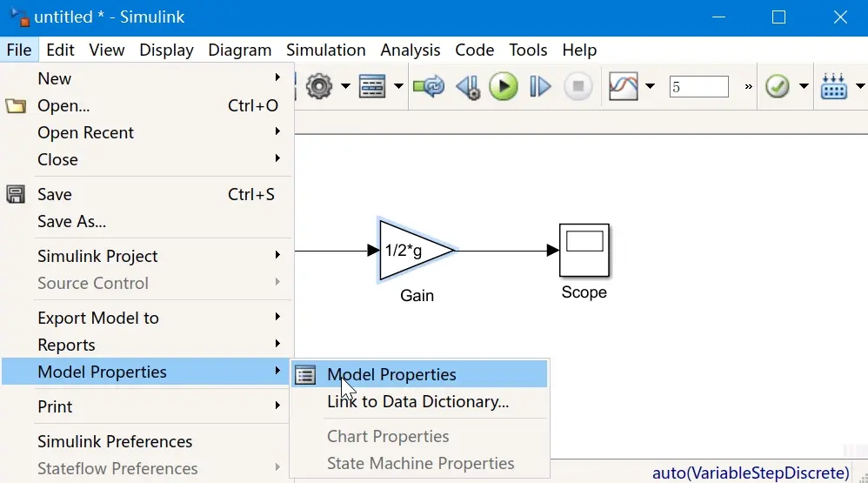The width and height of the screenshot is (868, 483).
Task: Choose Save As... menu entry
Action: pos(147,222)
